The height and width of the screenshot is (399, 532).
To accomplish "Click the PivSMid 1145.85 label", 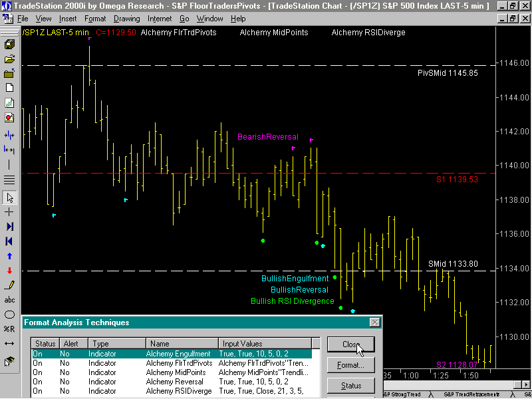I will [448, 73].
